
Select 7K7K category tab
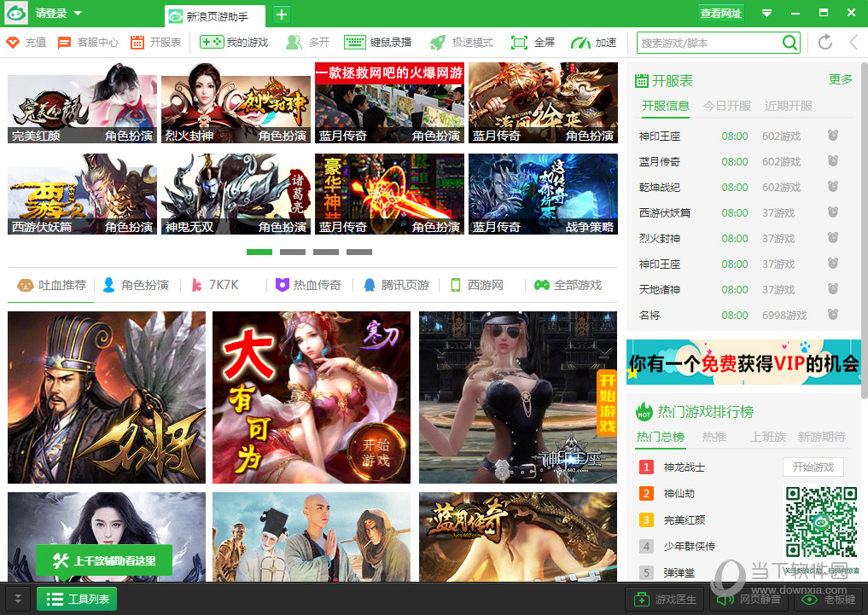(215, 285)
